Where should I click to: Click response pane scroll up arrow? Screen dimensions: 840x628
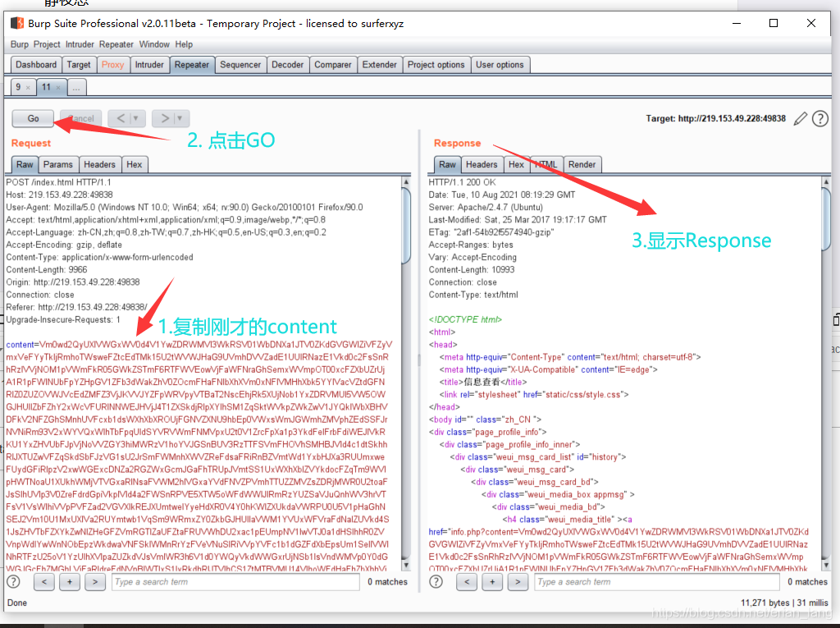tap(826, 182)
